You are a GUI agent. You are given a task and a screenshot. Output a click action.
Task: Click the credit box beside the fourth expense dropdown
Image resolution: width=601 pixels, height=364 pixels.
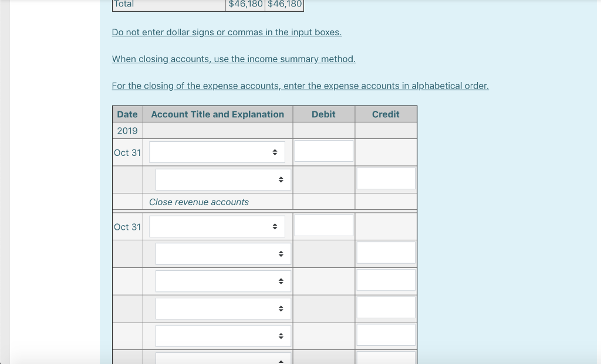click(x=386, y=307)
